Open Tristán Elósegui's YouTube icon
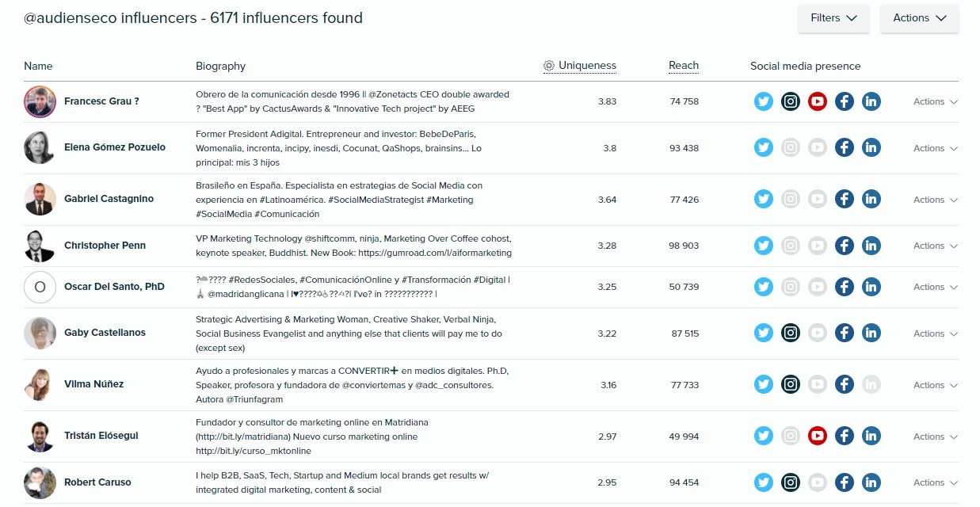Viewport: 980px width, 507px height. [818, 436]
